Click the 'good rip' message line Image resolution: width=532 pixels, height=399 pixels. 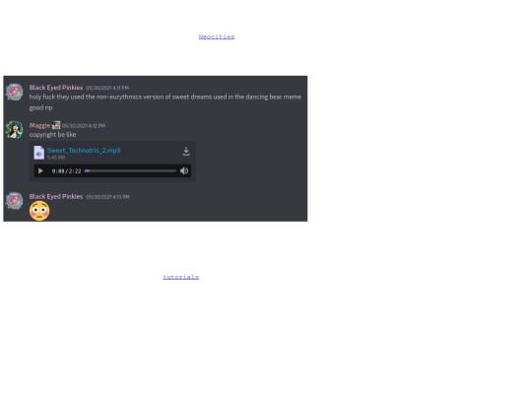click(x=40, y=108)
